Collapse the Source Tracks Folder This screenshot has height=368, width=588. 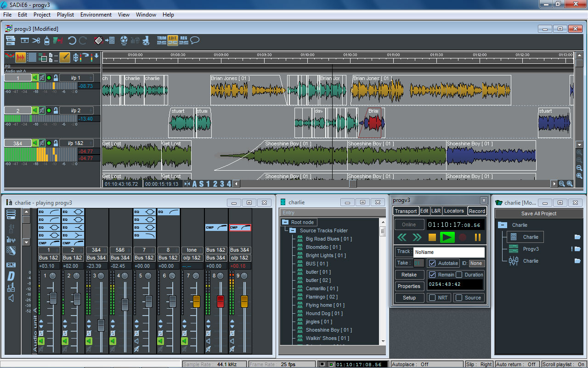coord(293,230)
